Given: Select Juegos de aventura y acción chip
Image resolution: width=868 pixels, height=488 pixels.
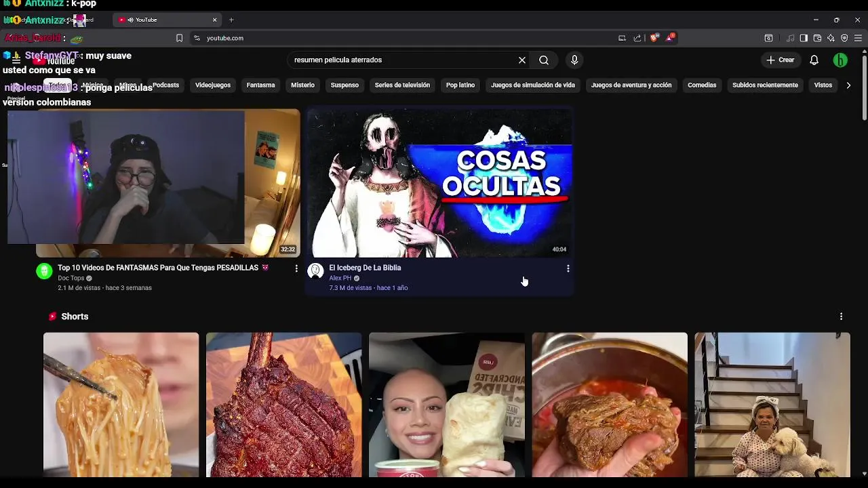Looking at the screenshot, I should click(x=631, y=85).
